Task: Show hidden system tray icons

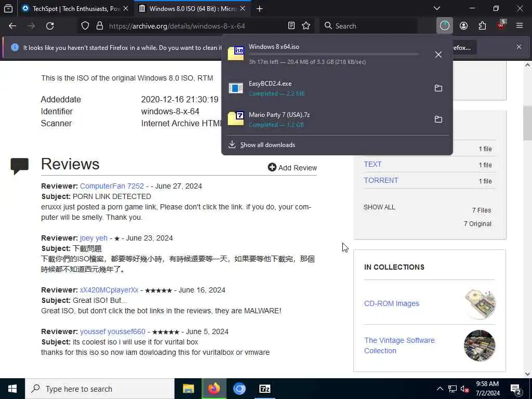Action: [x=440, y=389]
